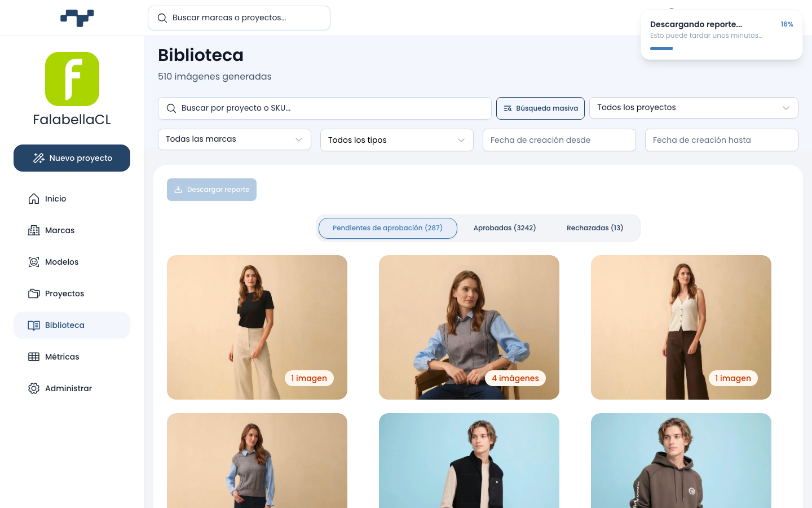Image resolution: width=812 pixels, height=508 pixels.
Task: Click the download icon on Descargar reporte
Action: tap(178, 190)
